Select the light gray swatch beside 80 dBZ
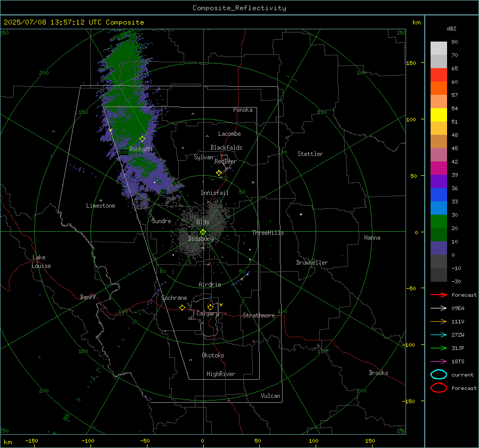This screenshot has width=479, height=448. 439,48
